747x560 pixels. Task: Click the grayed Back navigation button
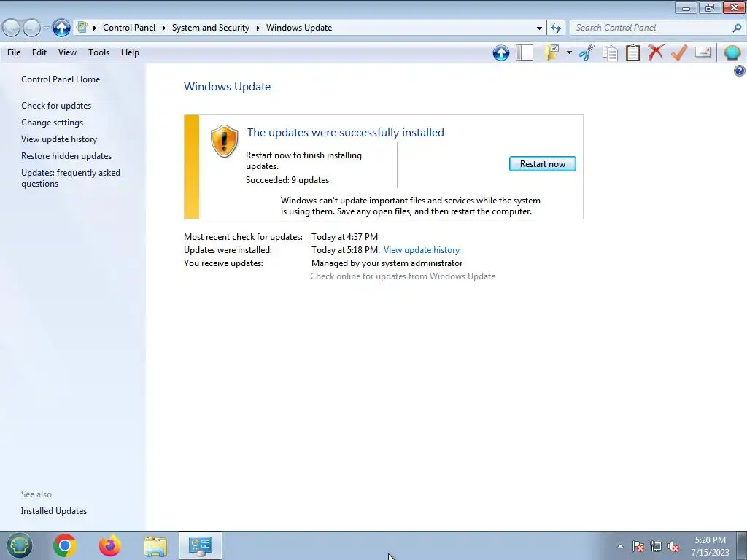point(11,28)
